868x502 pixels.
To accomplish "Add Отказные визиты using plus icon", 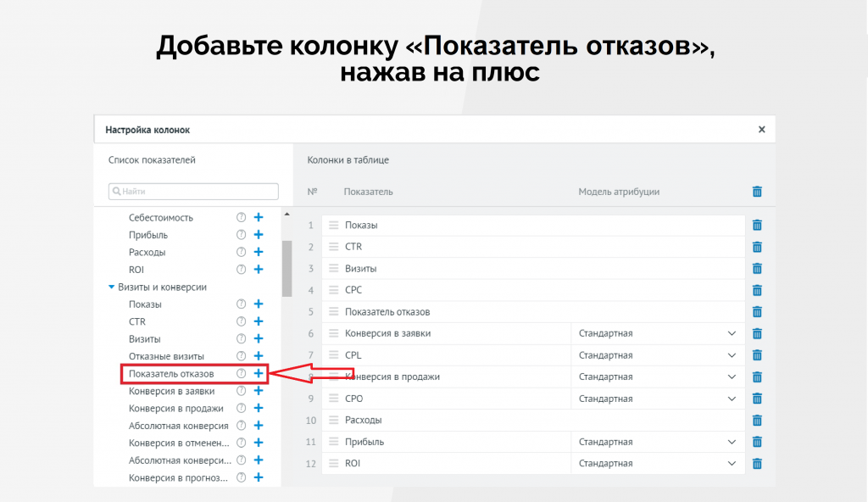I will (x=259, y=356).
